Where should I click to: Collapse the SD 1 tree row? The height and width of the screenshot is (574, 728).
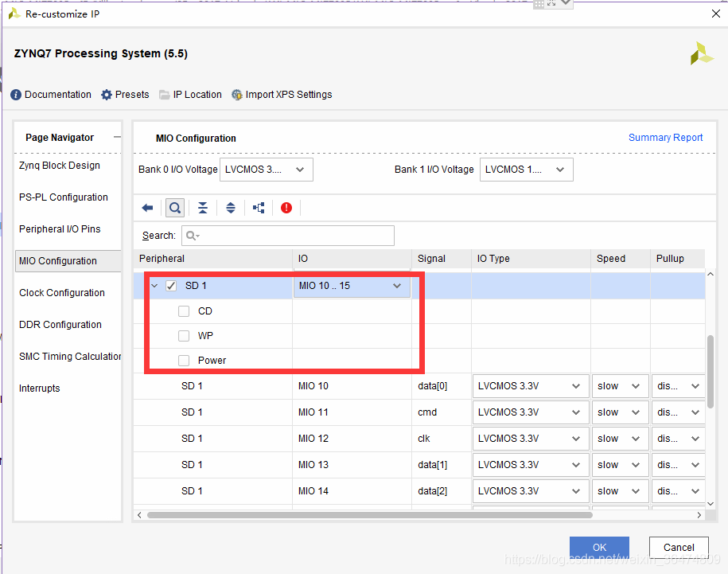(x=154, y=286)
